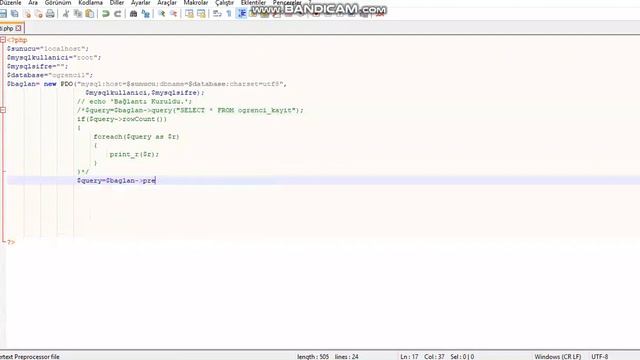Toggle synchronize horizontal scrolling icon
640x360 pixels.
click(201, 14)
